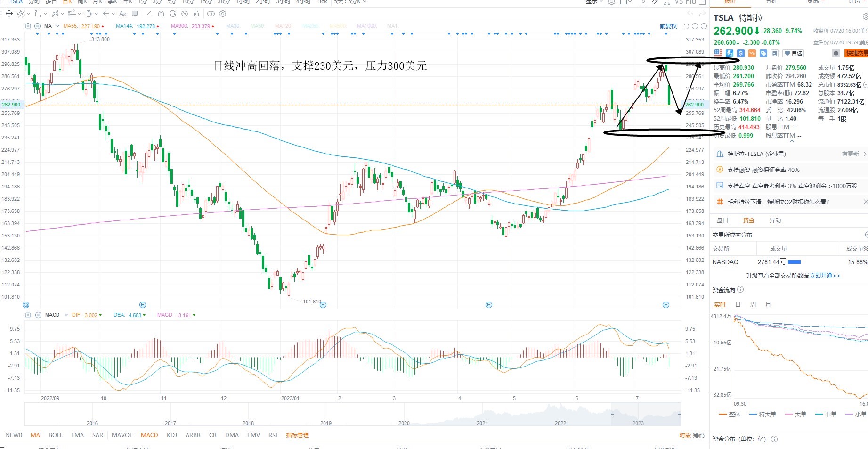The width and height of the screenshot is (868, 449).
Task: Show 资金流向 info tooltip icon
Action: 740,290
